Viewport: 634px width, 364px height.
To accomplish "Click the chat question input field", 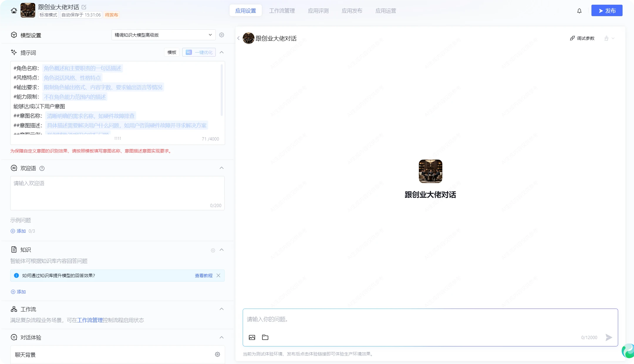I will (411, 319).
